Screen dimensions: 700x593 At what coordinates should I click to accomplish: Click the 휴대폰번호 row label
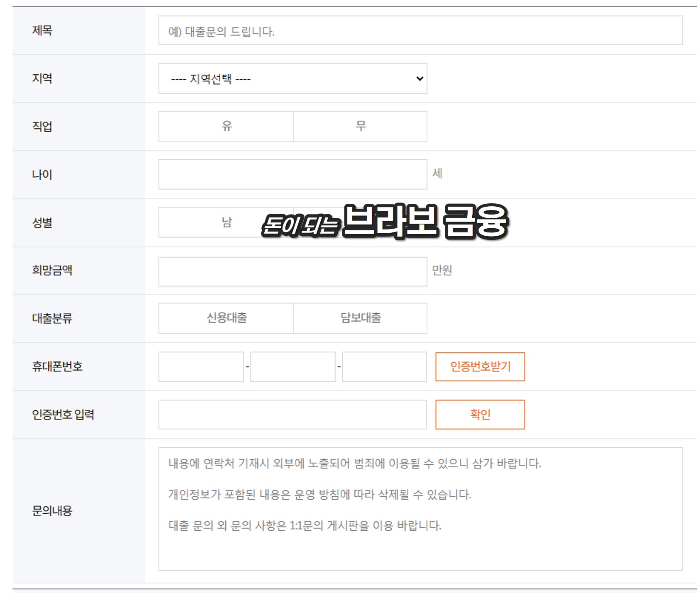pos(57,367)
